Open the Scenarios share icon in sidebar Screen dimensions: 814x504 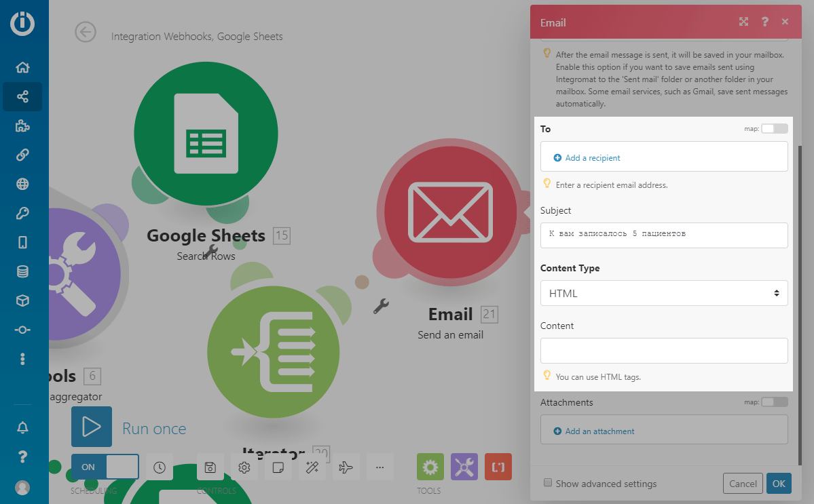(x=22, y=96)
